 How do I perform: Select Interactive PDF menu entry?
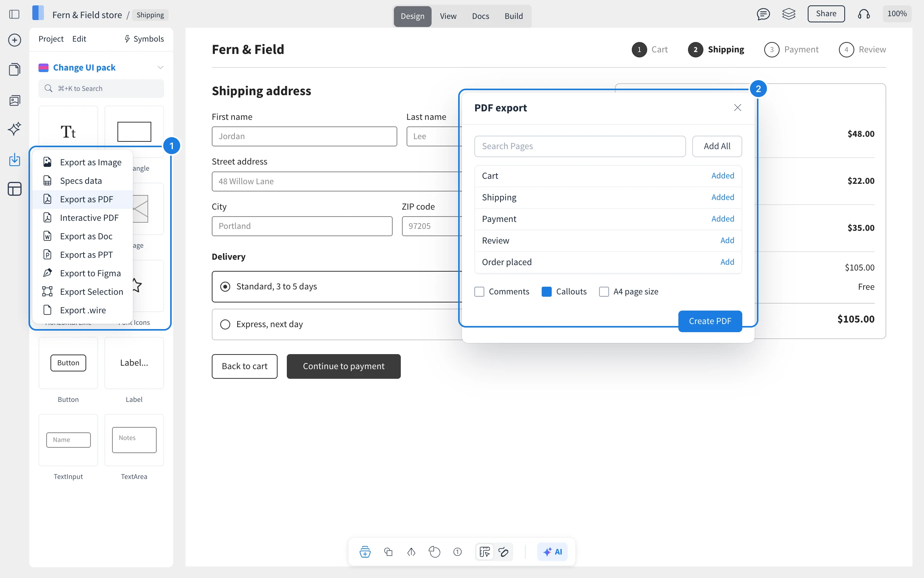coord(82,218)
